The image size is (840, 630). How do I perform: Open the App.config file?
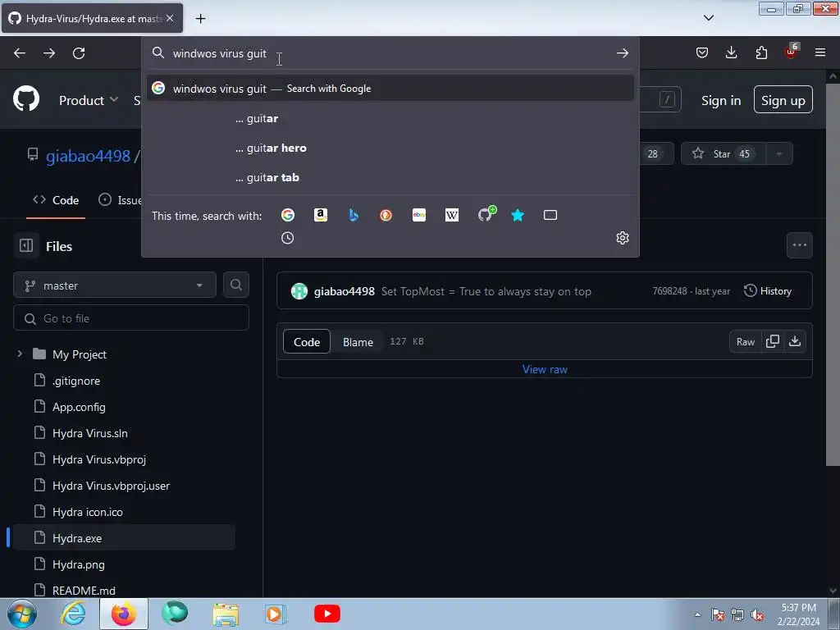pos(79,407)
